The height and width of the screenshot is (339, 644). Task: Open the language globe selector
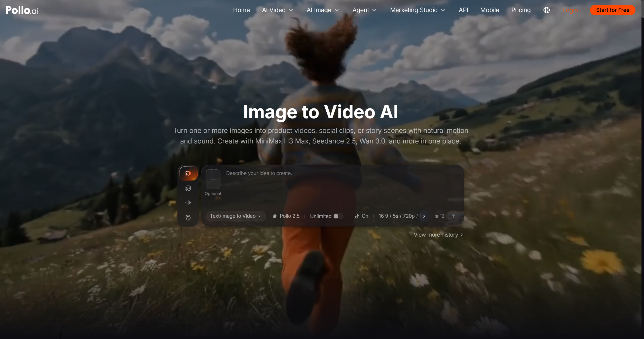pyautogui.click(x=546, y=10)
